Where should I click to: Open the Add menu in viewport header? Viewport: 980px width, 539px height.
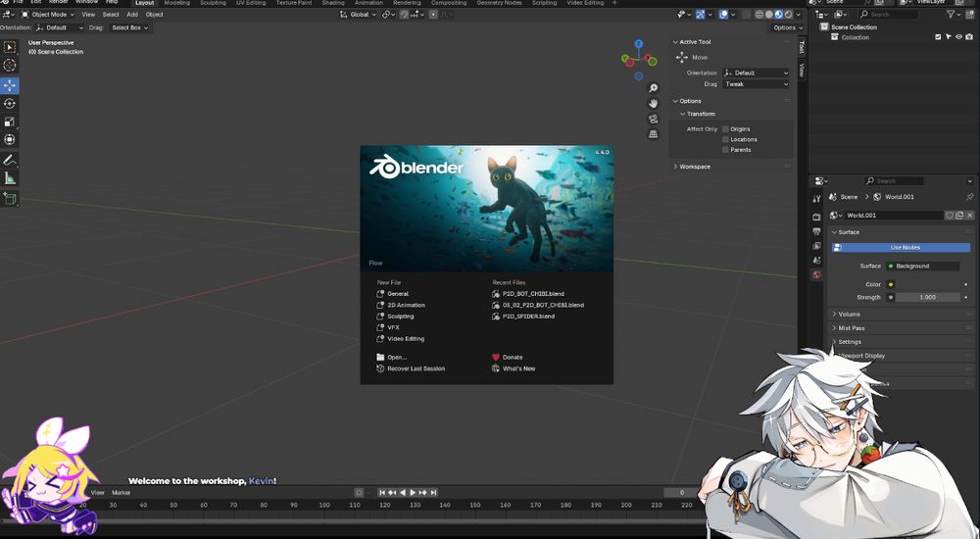131,15
